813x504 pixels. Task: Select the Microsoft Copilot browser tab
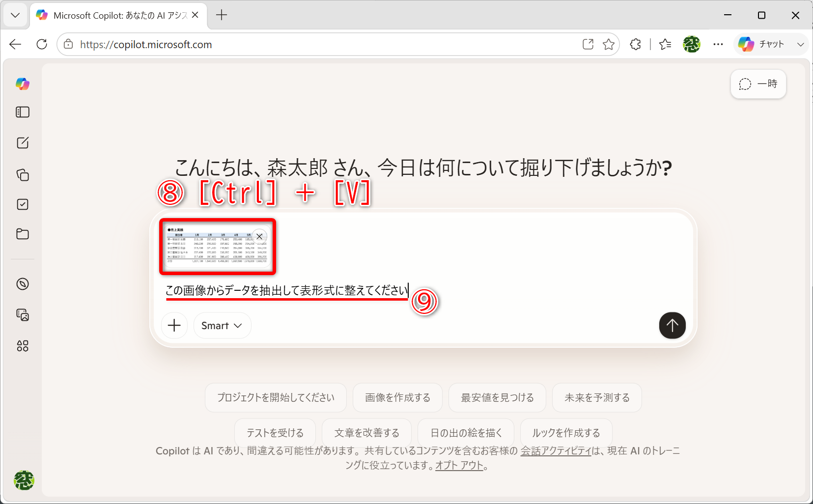[x=118, y=15]
